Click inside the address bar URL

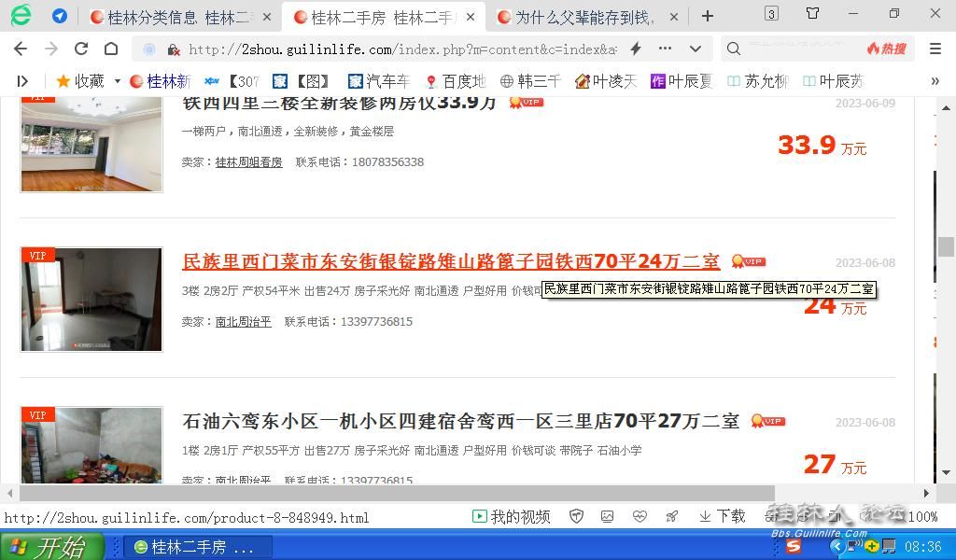[x=402, y=49]
